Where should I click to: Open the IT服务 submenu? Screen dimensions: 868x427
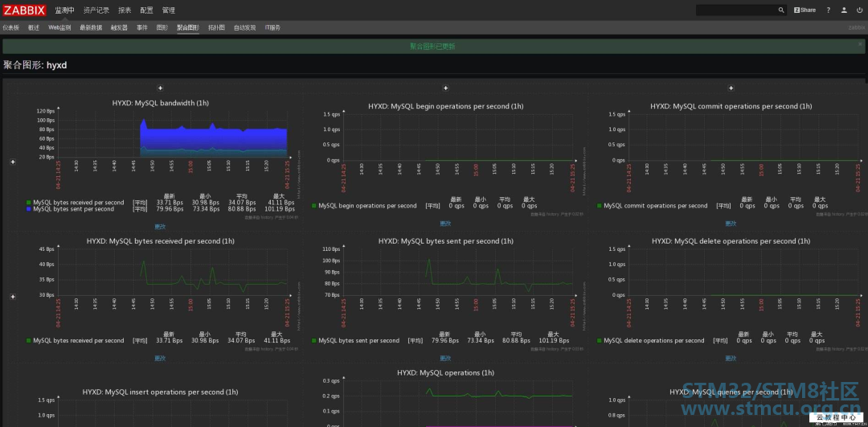272,27
